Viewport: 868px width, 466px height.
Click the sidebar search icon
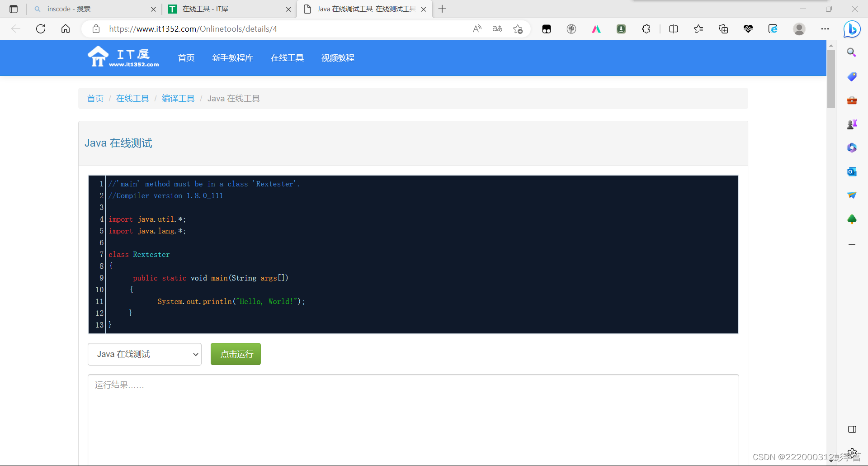pyautogui.click(x=852, y=52)
